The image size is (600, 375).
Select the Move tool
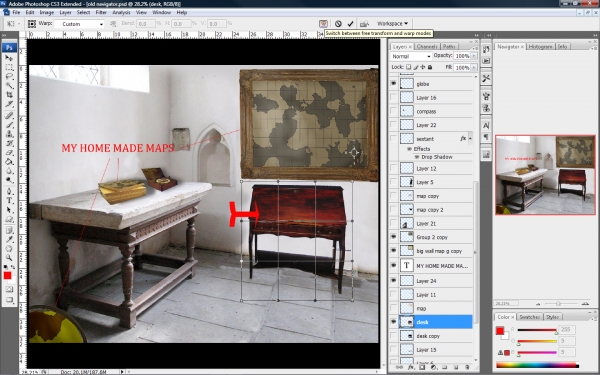[9, 58]
